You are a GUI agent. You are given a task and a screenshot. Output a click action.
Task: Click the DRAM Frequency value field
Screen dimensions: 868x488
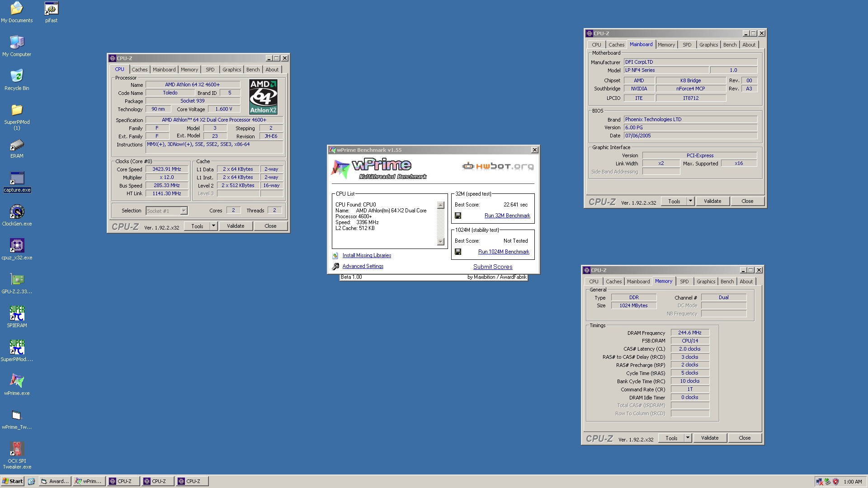pos(690,333)
